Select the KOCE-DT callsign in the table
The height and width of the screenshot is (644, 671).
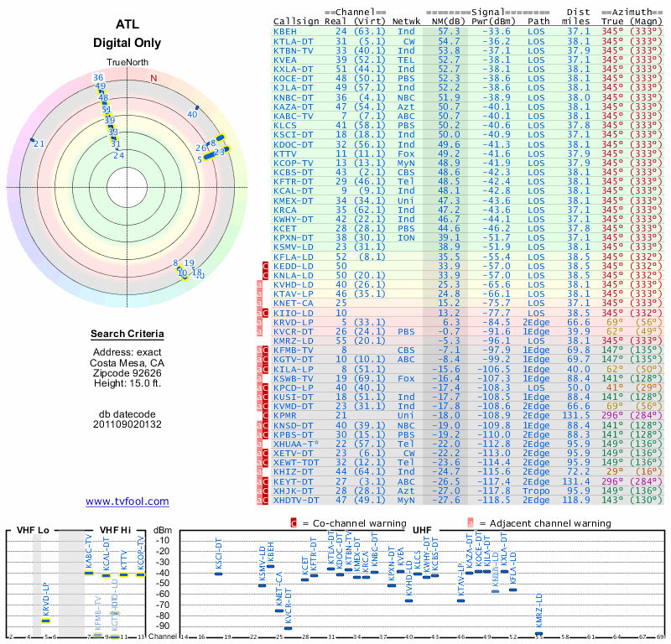pyautogui.click(x=294, y=79)
